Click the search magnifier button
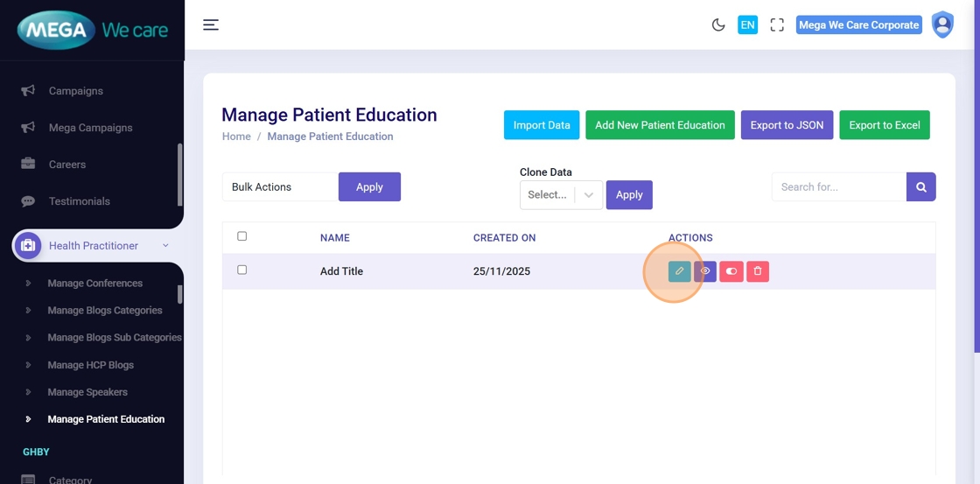The width and height of the screenshot is (980, 484). [x=921, y=187]
